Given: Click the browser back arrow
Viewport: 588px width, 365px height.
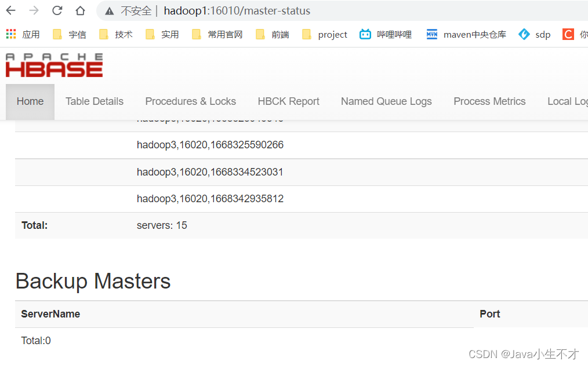Looking at the screenshot, I should coord(10,10).
